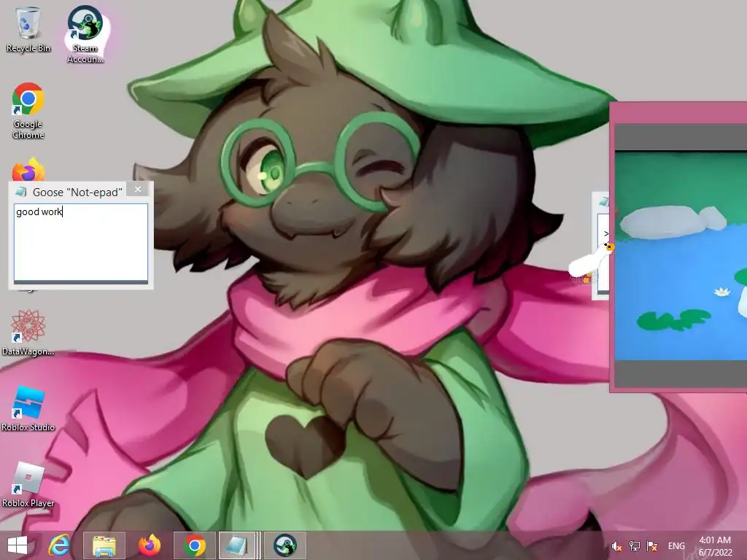Launch the Roblox Player desktop shortcut
This screenshot has height=560, width=747.
[x=28, y=484]
